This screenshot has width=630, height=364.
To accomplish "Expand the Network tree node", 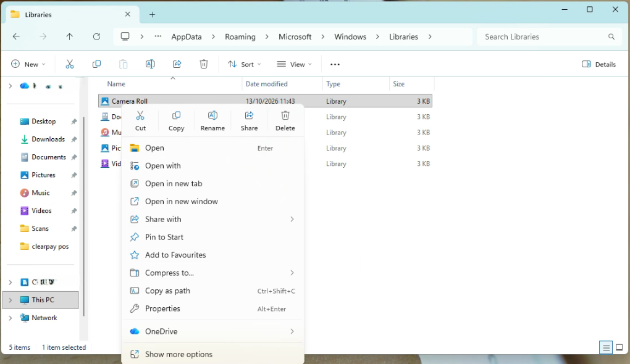I will pos(10,318).
